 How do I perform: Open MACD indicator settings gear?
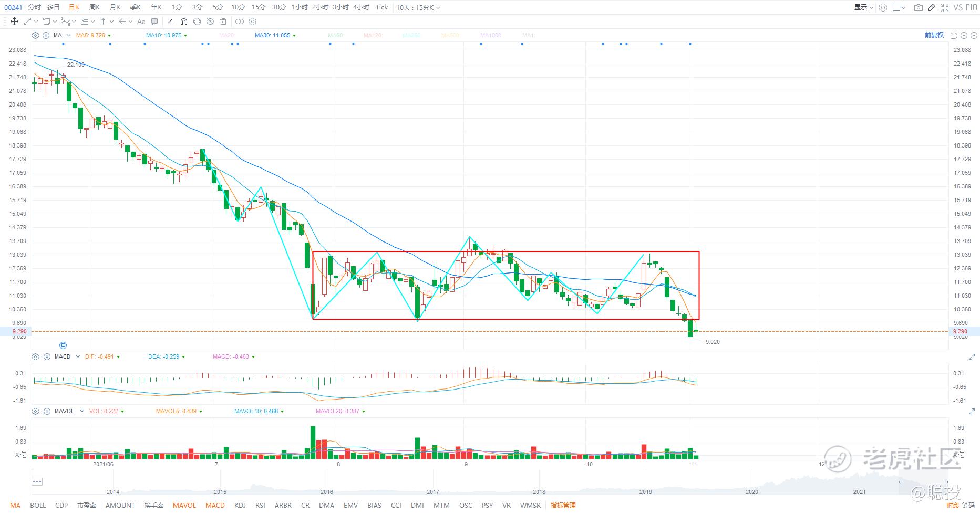pyautogui.click(x=35, y=356)
